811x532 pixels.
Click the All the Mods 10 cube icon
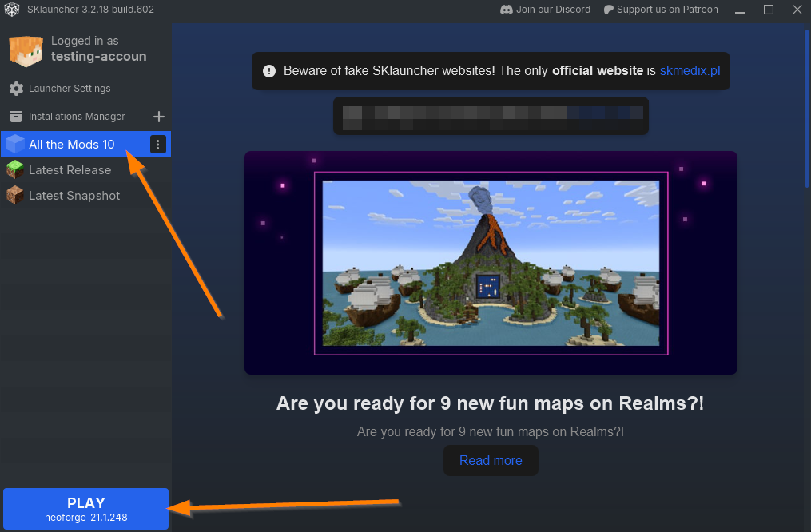click(x=15, y=144)
